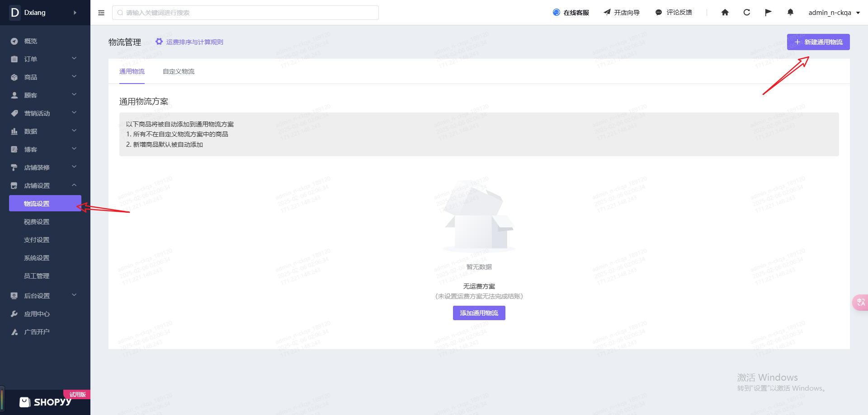Open 税费设置 tax settings
This screenshot has width=868, height=415.
[x=37, y=222]
